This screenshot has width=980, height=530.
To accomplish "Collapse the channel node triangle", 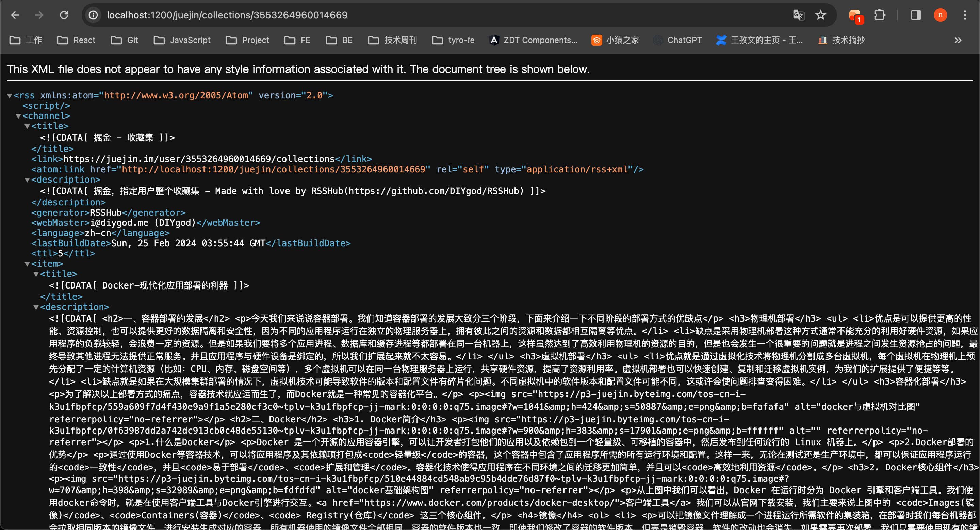I will pyautogui.click(x=18, y=116).
